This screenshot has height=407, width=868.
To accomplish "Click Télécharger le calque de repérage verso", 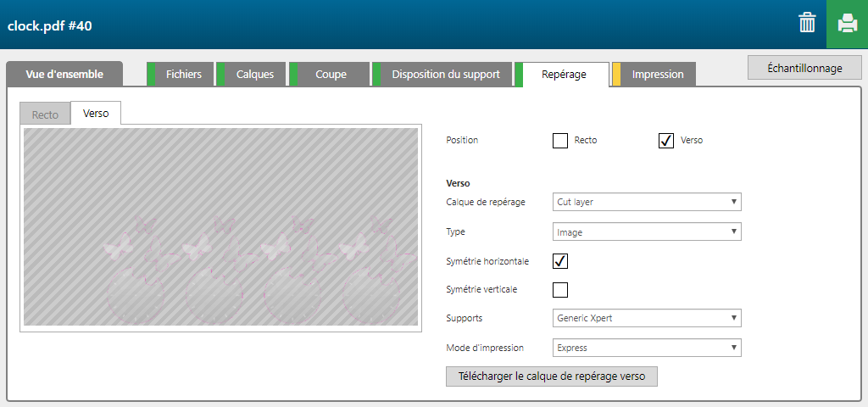I will coord(551,376).
